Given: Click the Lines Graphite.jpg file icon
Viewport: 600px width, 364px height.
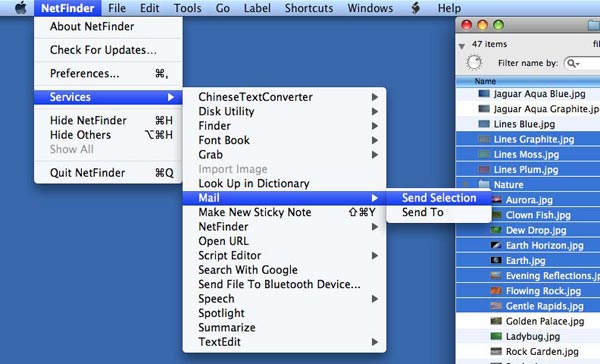Looking at the screenshot, I should 484,139.
